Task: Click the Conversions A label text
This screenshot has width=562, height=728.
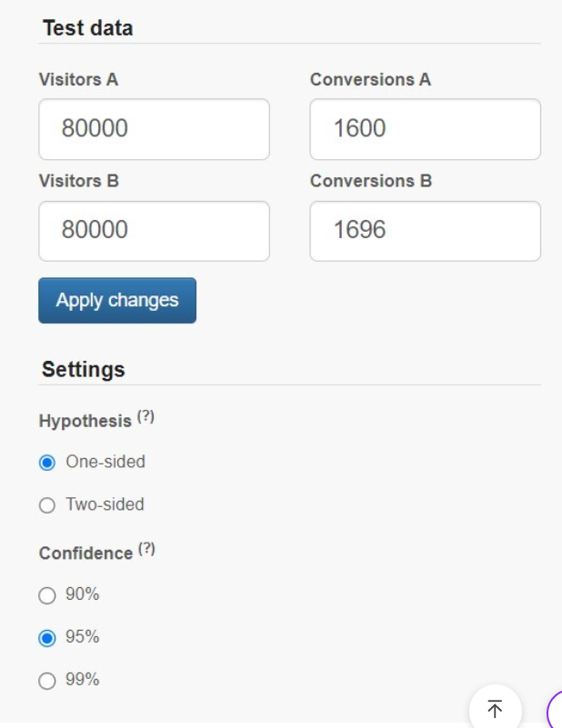Action: coord(370,80)
